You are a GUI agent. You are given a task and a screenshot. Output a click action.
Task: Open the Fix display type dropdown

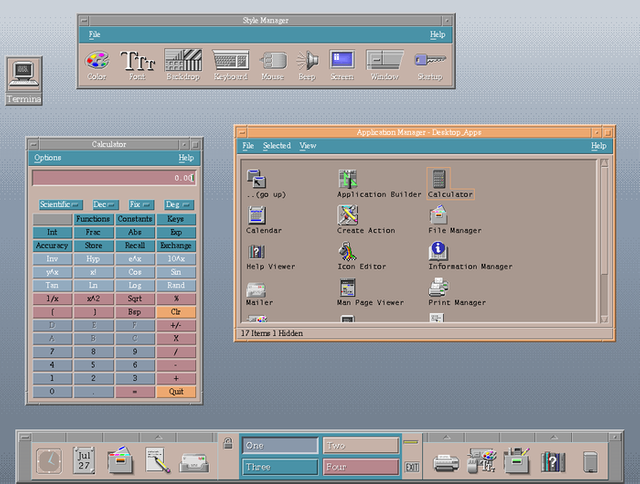click(141, 204)
